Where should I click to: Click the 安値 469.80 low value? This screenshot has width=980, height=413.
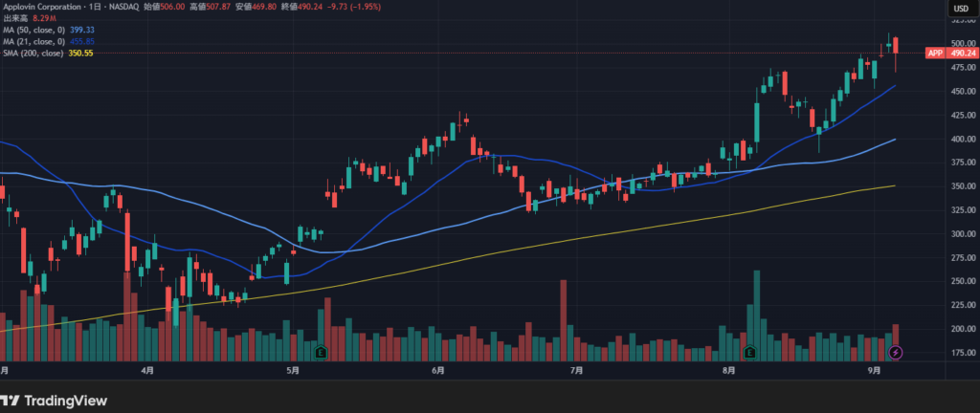[256, 7]
